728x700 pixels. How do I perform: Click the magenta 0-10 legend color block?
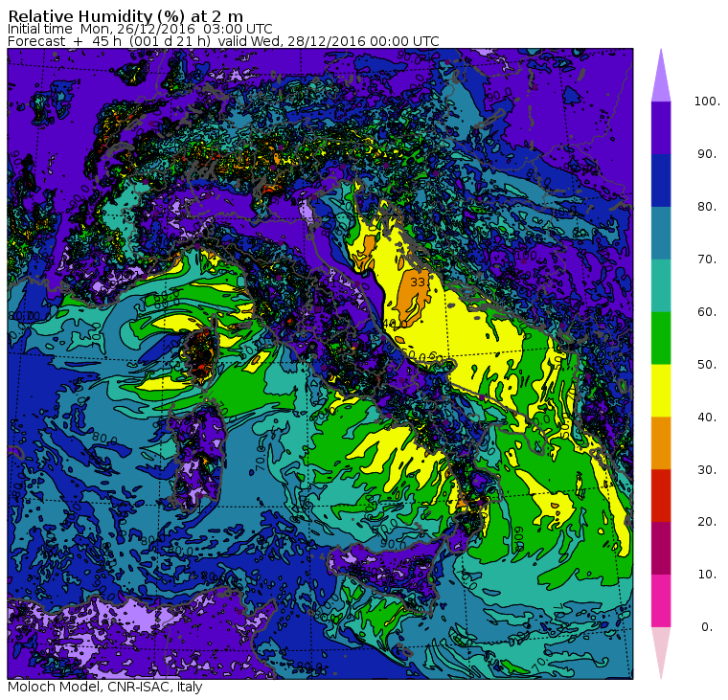pyautogui.click(x=661, y=600)
